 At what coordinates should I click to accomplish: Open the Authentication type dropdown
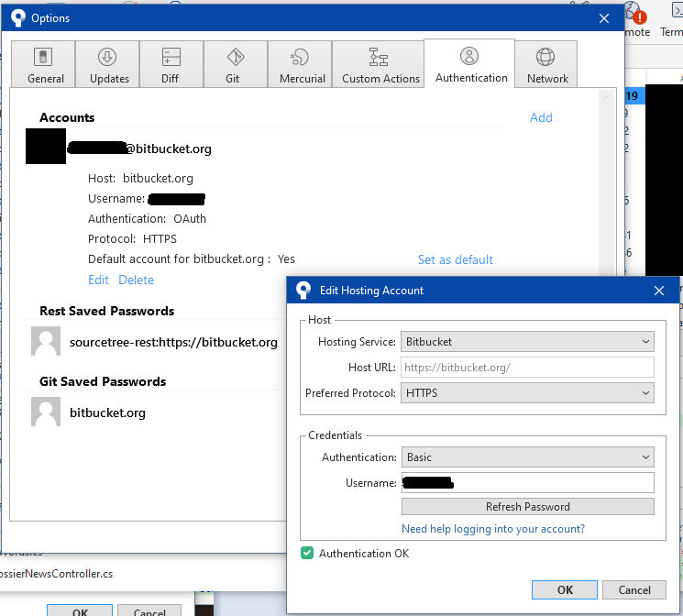click(x=528, y=457)
